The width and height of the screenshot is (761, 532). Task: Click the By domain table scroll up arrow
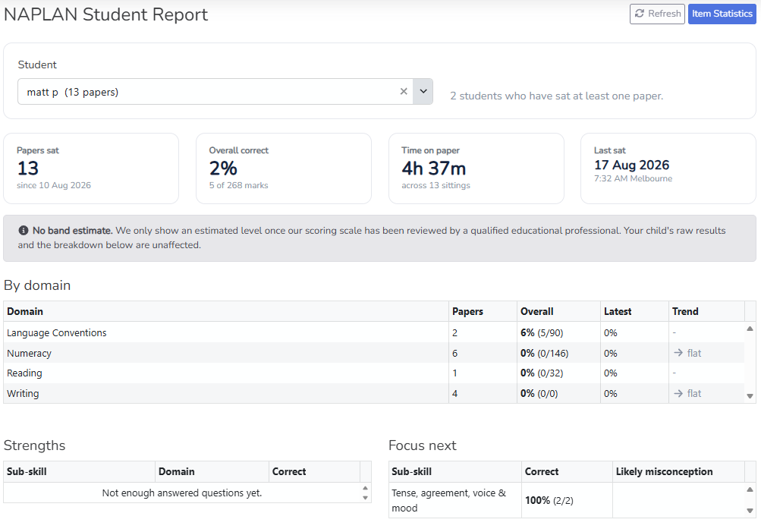[x=750, y=329]
